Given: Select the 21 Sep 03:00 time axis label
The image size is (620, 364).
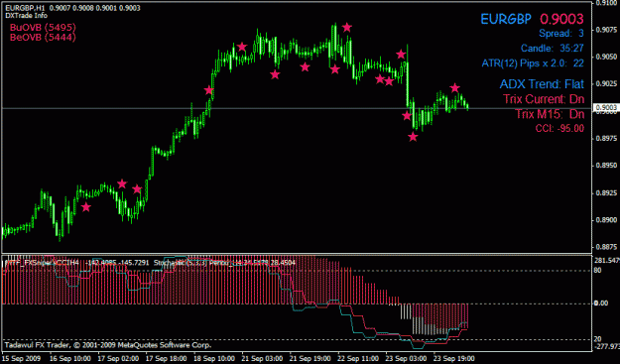Looking at the screenshot, I should (262, 358).
